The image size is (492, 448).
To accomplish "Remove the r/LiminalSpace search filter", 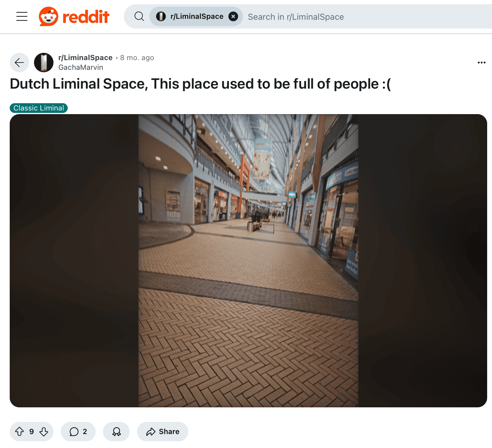I will (x=233, y=16).
